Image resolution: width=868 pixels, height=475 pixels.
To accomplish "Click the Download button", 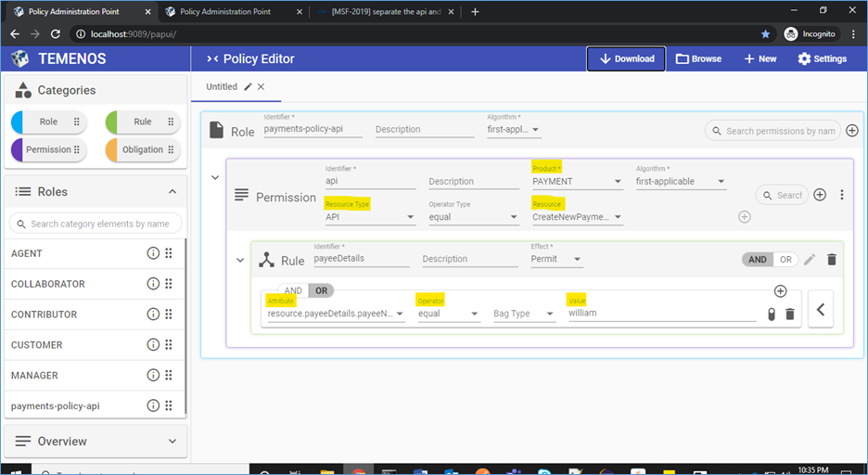I will [x=625, y=58].
